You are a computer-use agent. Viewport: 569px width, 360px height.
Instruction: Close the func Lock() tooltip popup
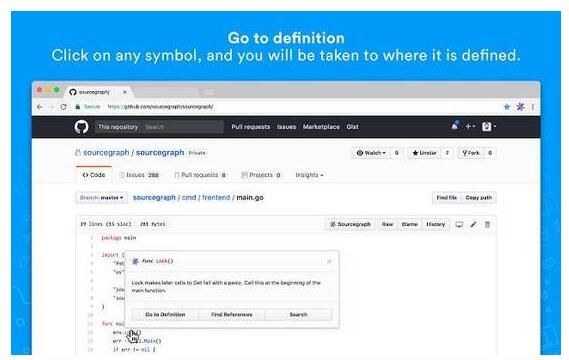[x=329, y=261]
